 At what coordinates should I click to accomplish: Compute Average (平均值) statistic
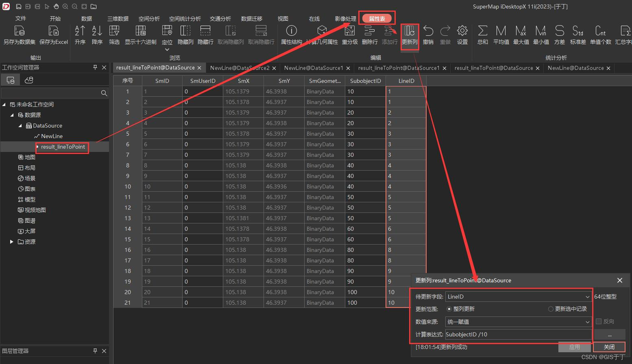501,31
